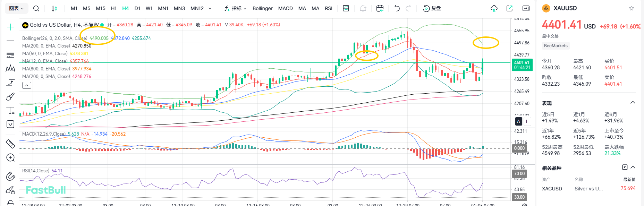This screenshot has width=644, height=206.
Task: Click current price label 4401.41 on axis
Action: 522,65
